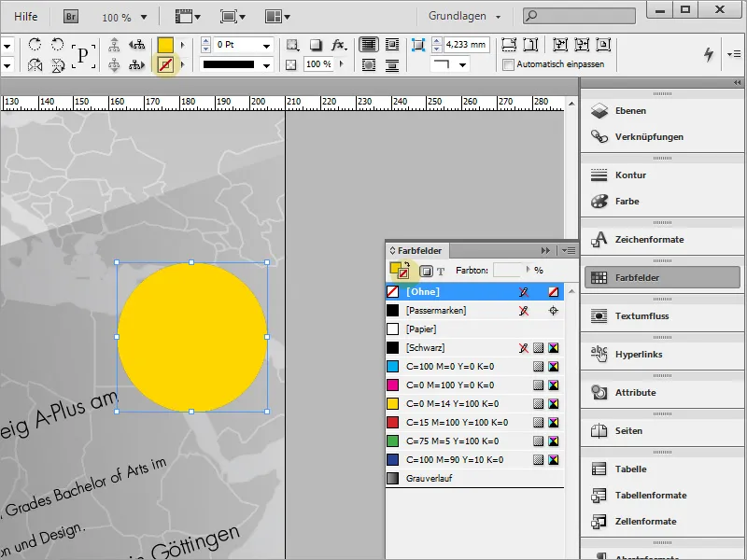The image size is (747, 560).
Task: Open the Attribute panel
Action: click(x=662, y=392)
